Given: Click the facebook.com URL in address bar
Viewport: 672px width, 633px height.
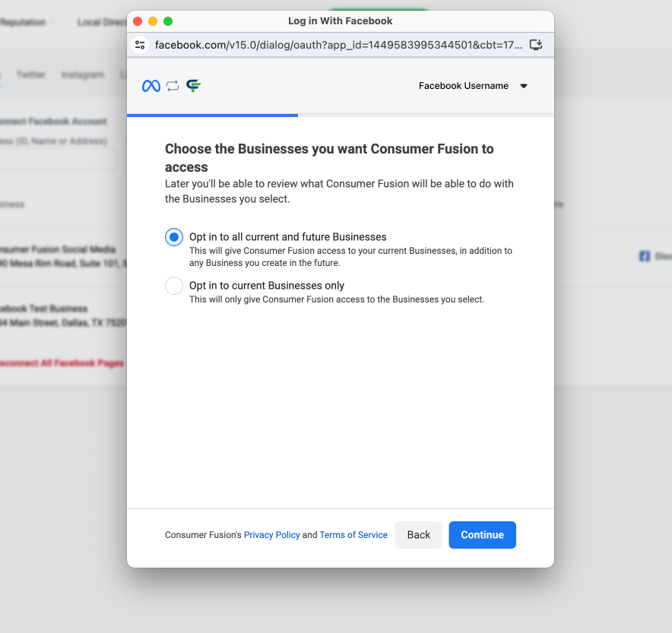Looking at the screenshot, I should coord(338,45).
